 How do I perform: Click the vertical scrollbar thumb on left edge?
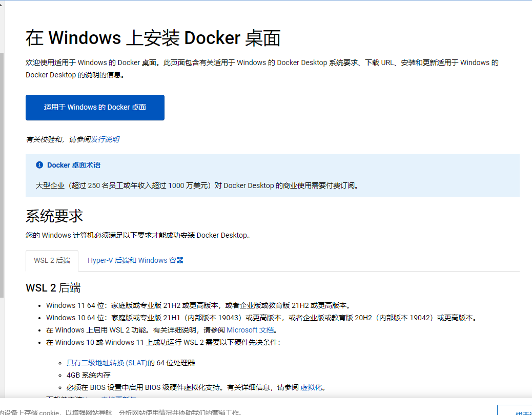click(x=2, y=174)
